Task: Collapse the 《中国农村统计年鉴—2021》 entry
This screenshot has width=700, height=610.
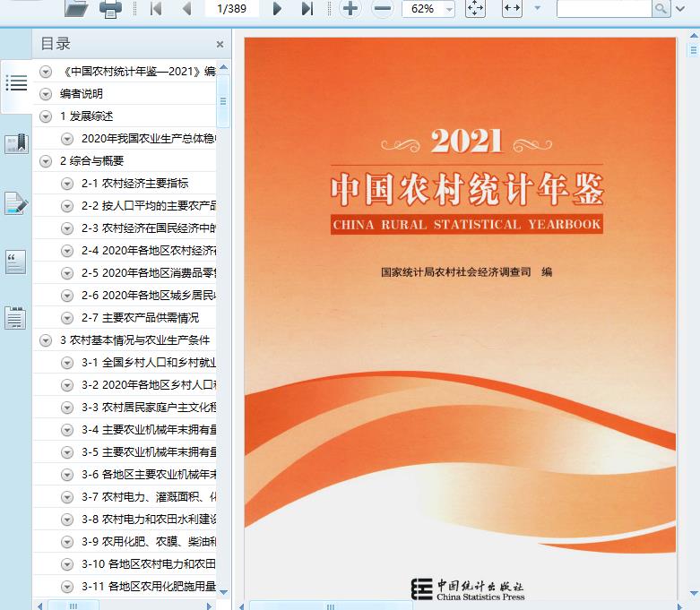Action: tap(46, 72)
